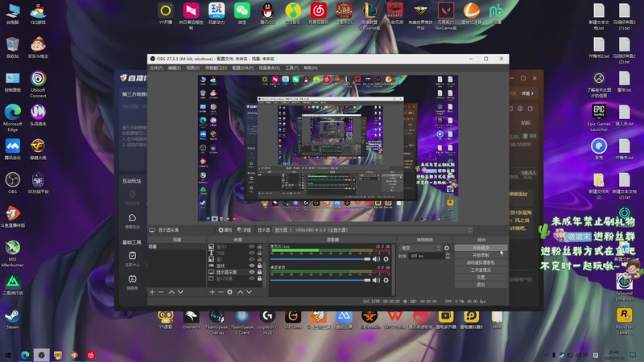This screenshot has width=644, height=362.
Task: Open Rockstar Games desktop icon
Action: 625,321
